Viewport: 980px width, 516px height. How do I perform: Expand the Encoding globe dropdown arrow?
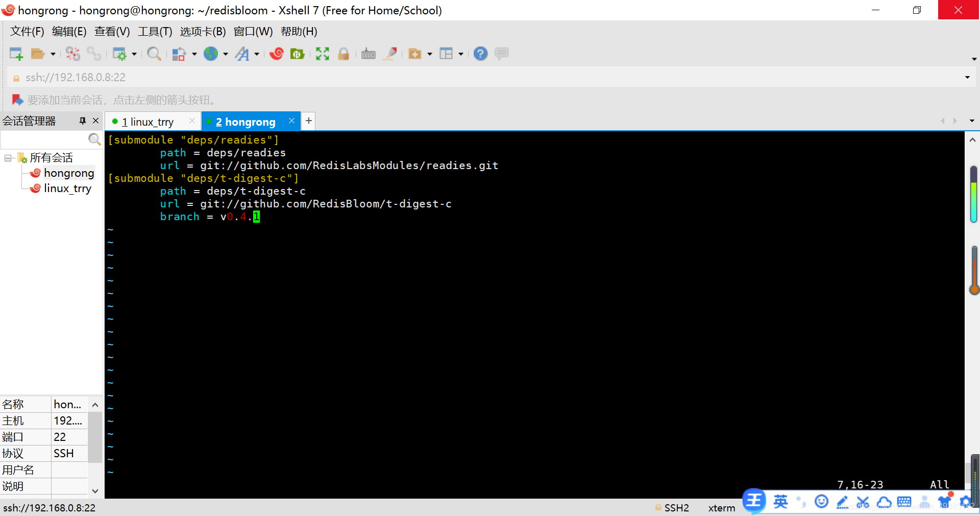tap(226, 54)
